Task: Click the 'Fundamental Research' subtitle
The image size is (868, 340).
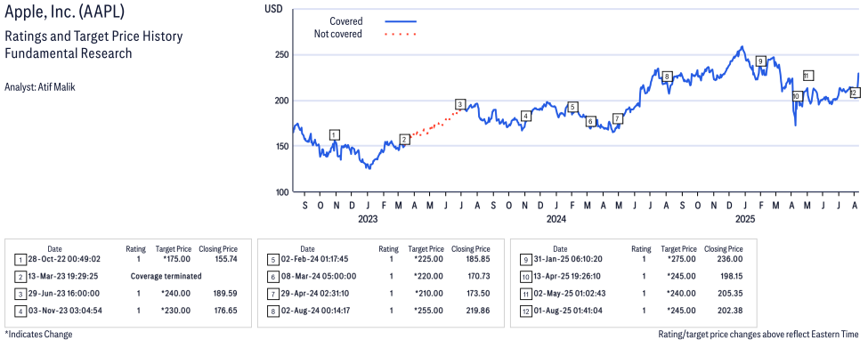Action: click(x=68, y=53)
